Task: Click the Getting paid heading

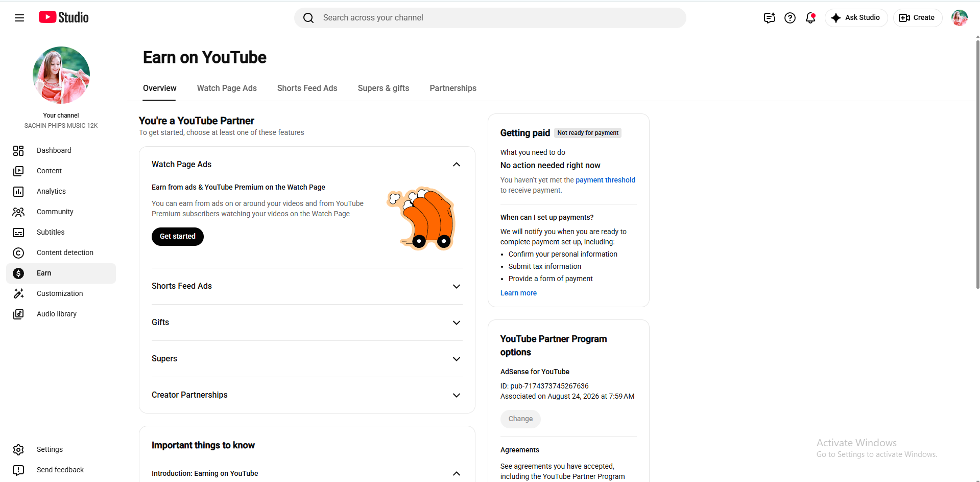Action: click(525, 133)
